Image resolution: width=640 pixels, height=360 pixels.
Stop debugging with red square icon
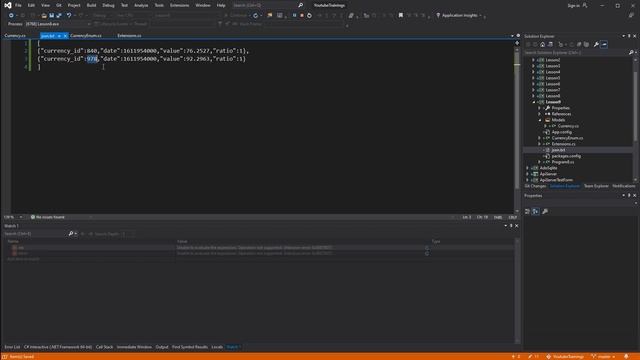[x=302, y=16]
